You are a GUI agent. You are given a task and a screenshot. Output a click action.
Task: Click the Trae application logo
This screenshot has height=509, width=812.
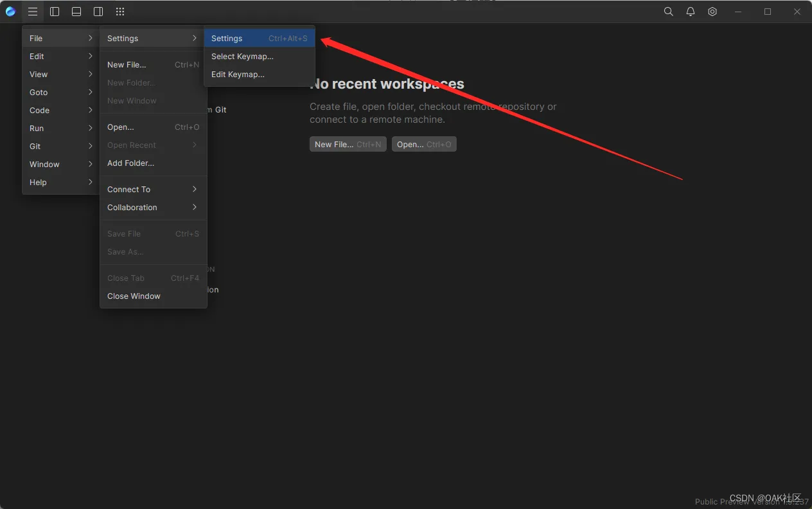point(10,11)
